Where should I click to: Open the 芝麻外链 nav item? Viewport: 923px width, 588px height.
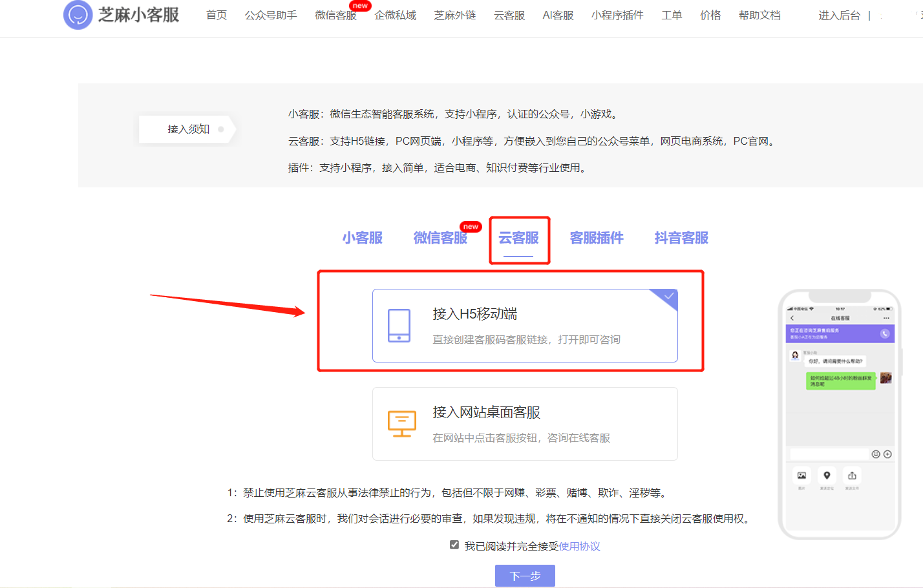(x=455, y=15)
